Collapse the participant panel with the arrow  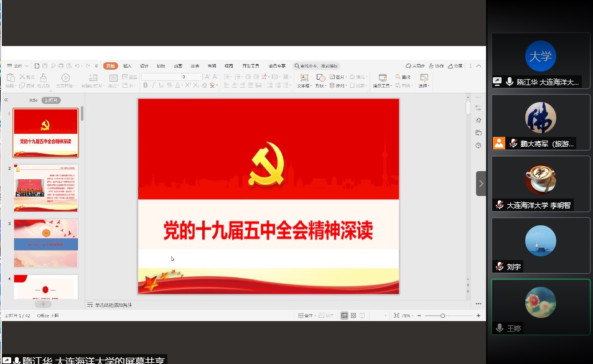click(480, 184)
